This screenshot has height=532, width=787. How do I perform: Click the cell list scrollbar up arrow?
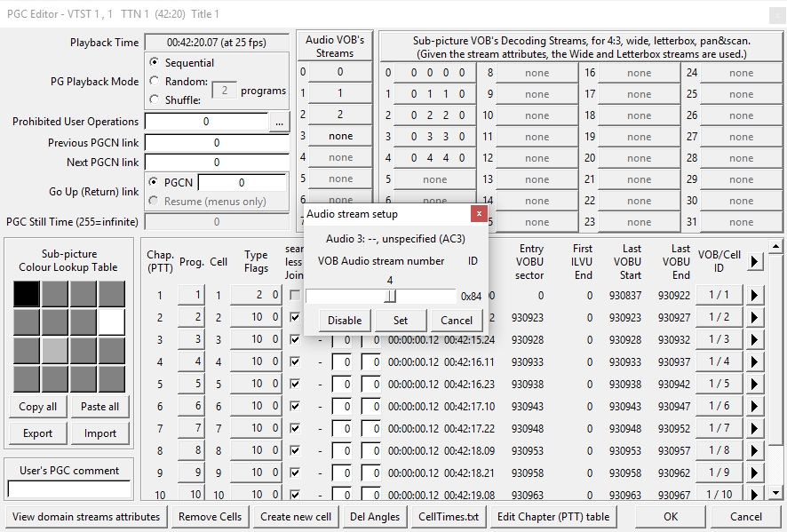coord(775,245)
